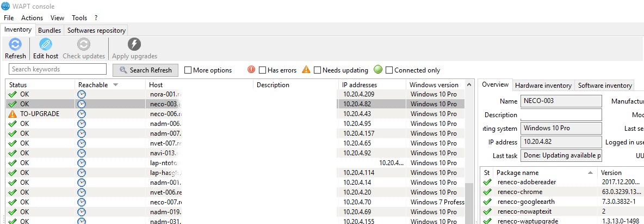This screenshot has height=224, width=644.
Task: Click the Check updates toolbar icon
Action: tap(84, 45)
